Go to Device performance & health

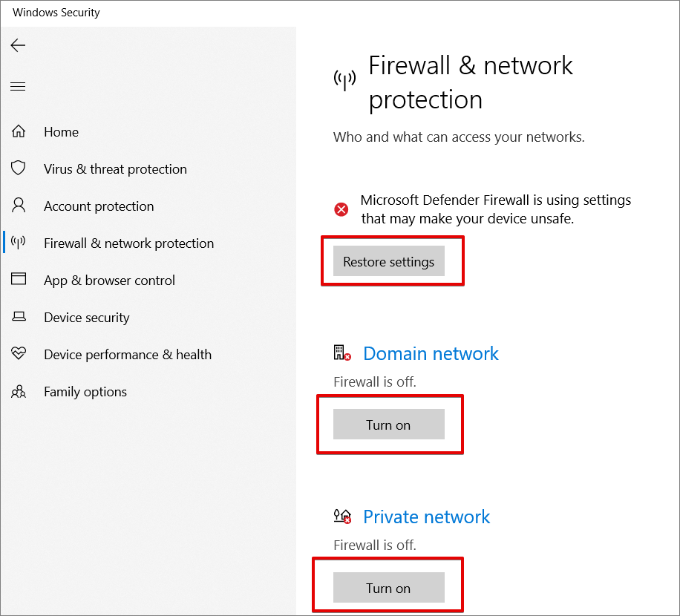[128, 355]
